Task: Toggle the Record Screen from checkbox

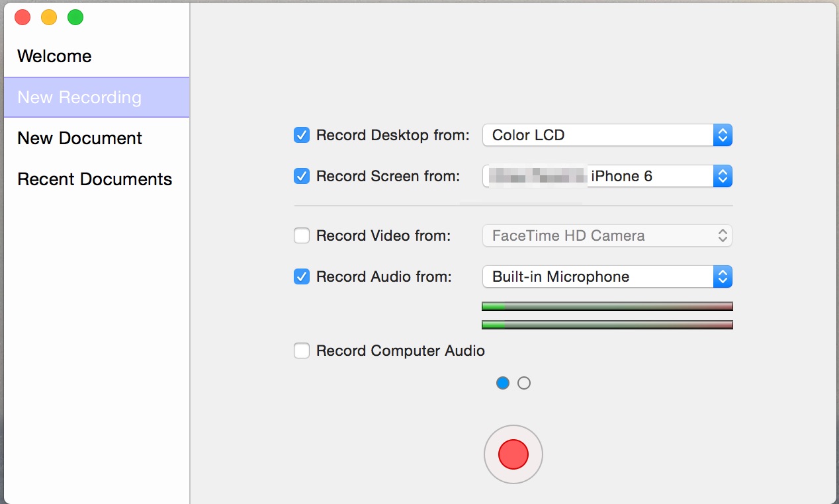Action: (x=302, y=177)
